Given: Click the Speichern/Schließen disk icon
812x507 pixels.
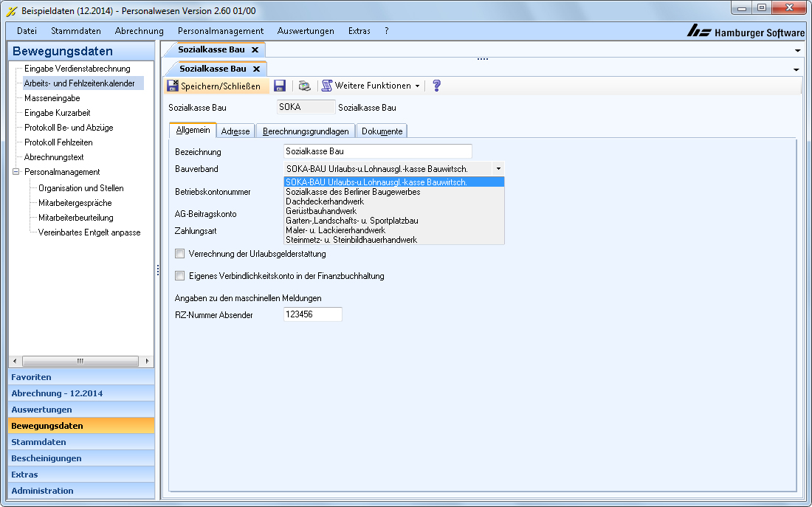Looking at the screenshot, I should pyautogui.click(x=173, y=86).
